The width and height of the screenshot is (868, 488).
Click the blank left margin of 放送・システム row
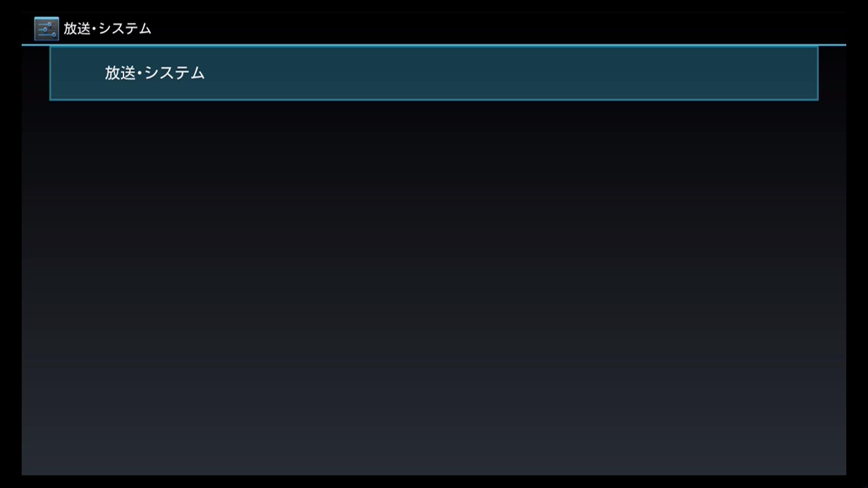77,73
